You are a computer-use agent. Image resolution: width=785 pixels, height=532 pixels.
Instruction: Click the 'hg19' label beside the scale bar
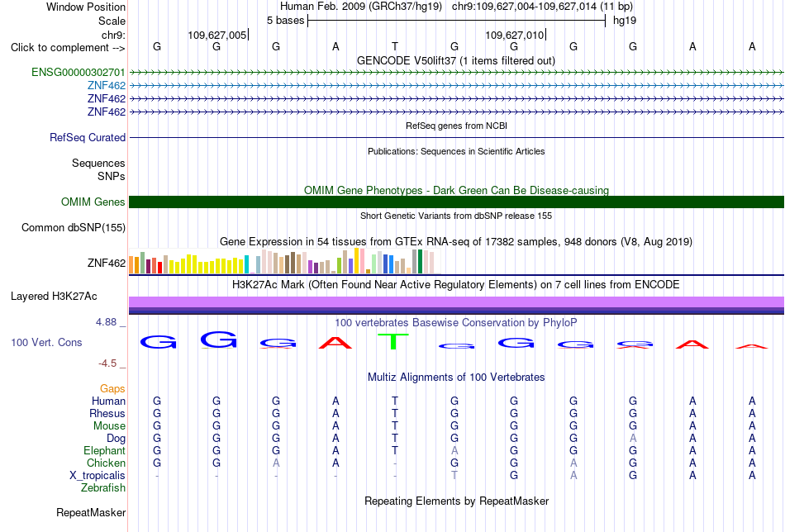(625, 21)
